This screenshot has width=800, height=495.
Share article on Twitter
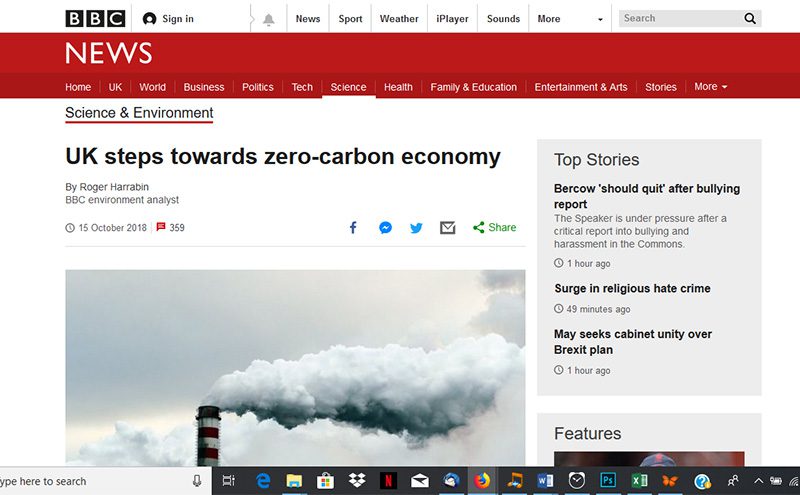[416, 228]
